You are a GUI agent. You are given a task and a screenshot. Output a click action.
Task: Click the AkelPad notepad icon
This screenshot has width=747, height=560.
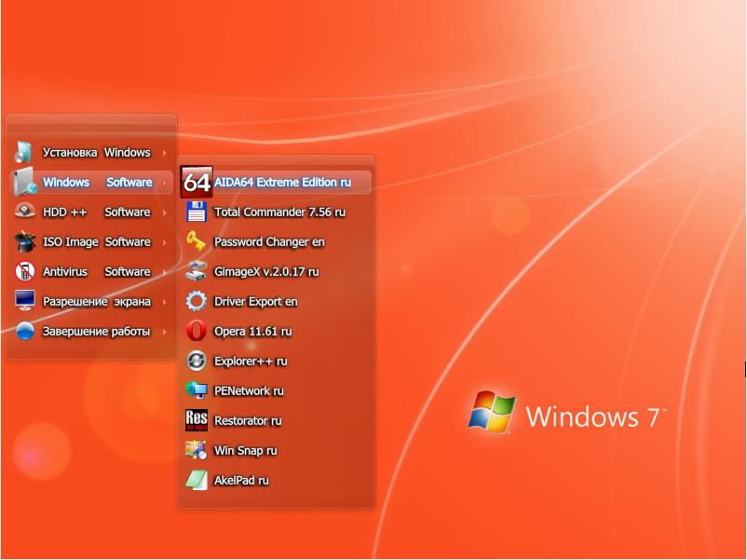[x=197, y=480]
